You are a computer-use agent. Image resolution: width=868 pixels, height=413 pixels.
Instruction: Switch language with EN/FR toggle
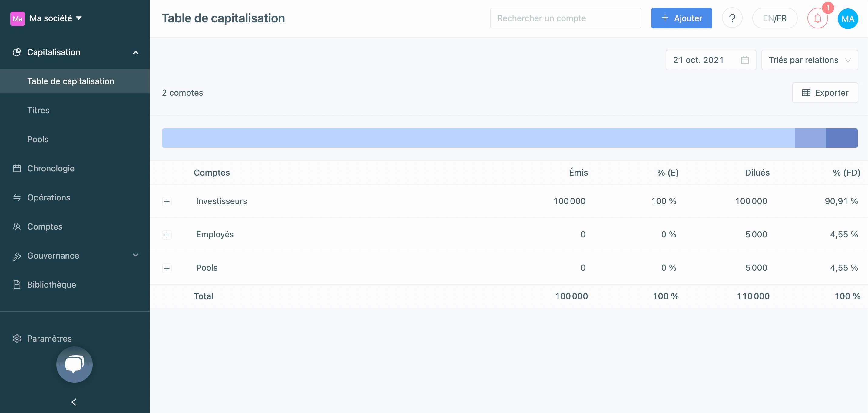(x=775, y=18)
